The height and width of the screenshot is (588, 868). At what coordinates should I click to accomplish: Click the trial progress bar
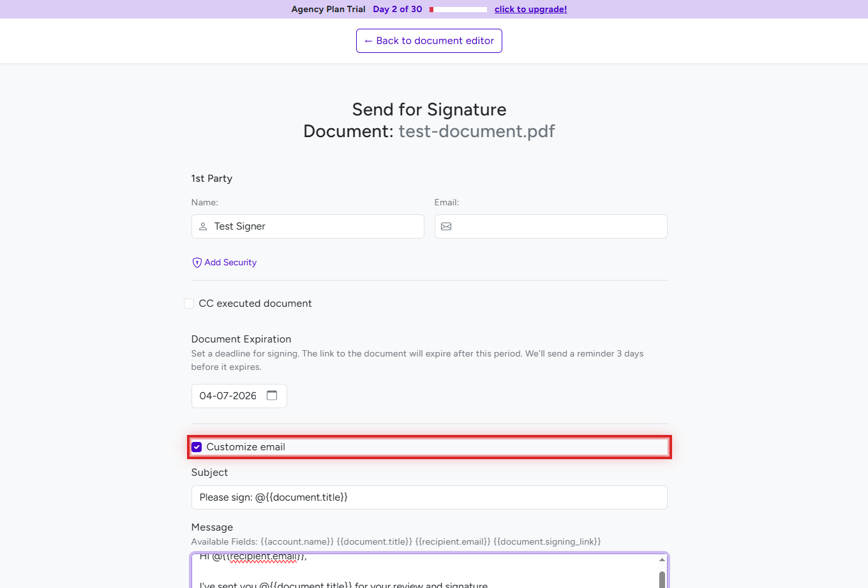458,9
